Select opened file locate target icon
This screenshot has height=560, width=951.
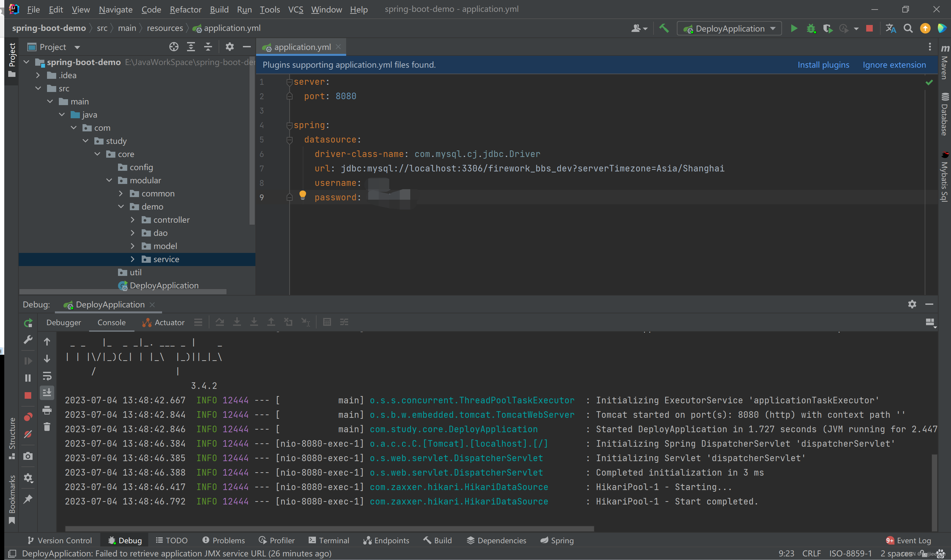click(x=174, y=47)
